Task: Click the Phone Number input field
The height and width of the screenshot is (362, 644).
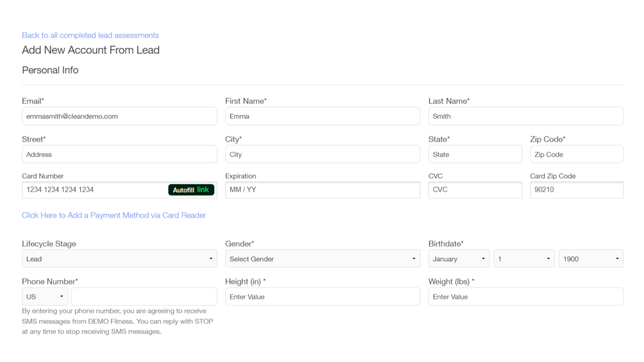Action: click(x=144, y=296)
